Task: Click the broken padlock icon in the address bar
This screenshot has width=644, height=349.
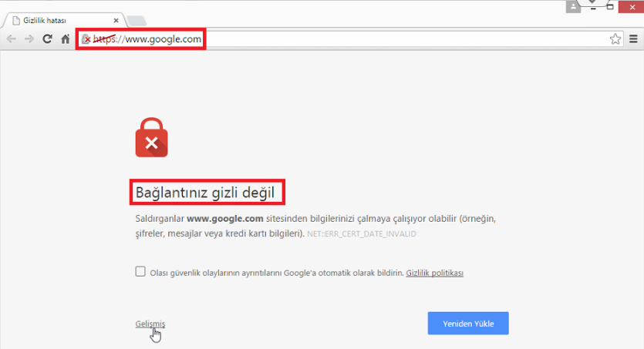Action: (86, 39)
